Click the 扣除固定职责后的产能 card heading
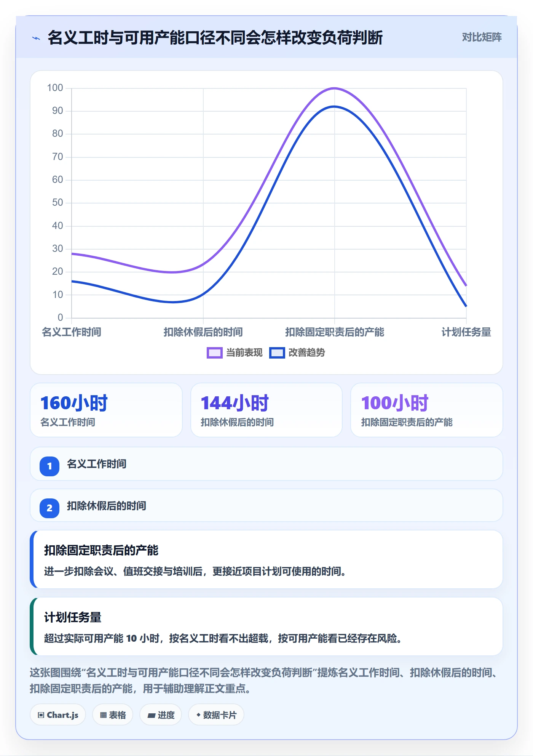This screenshot has height=756, width=533. [x=101, y=550]
